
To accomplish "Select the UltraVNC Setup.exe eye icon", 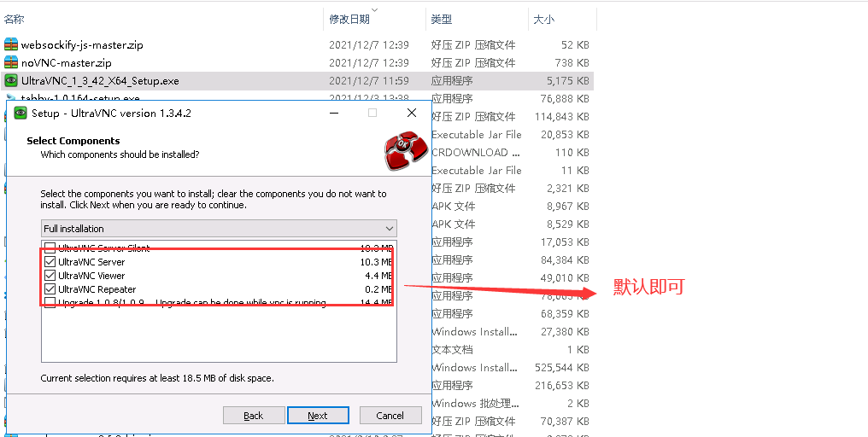I will point(11,81).
